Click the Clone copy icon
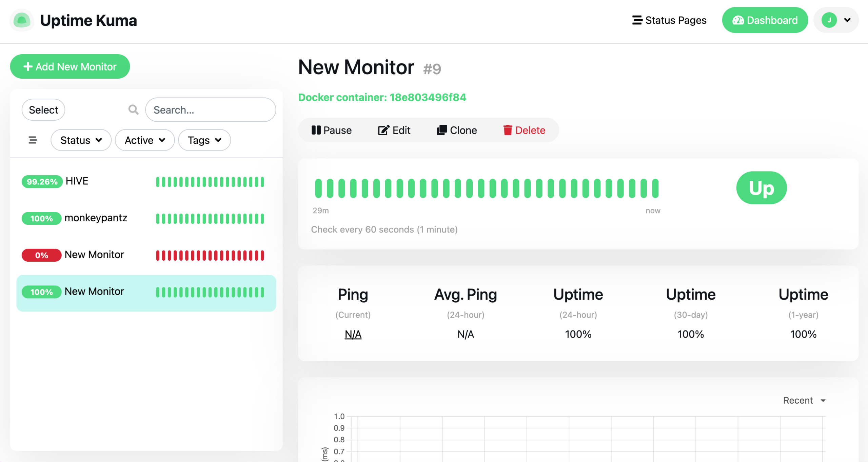The image size is (868, 462). [441, 130]
